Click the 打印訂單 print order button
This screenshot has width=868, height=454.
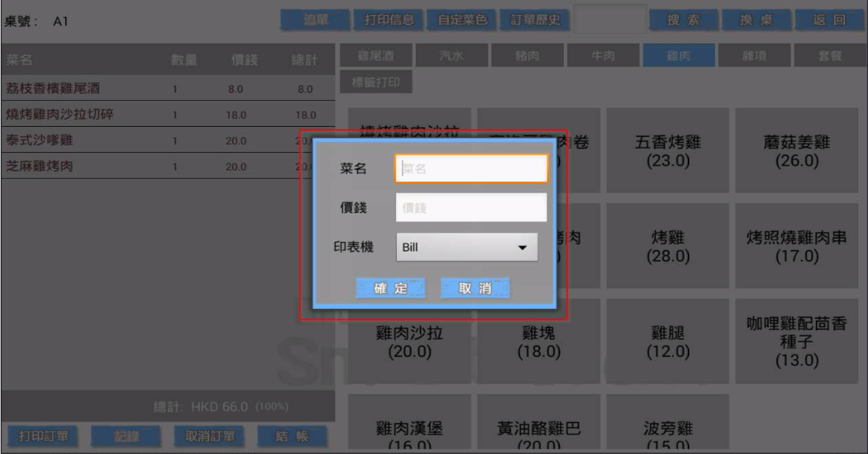pyautogui.click(x=43, y=437)
